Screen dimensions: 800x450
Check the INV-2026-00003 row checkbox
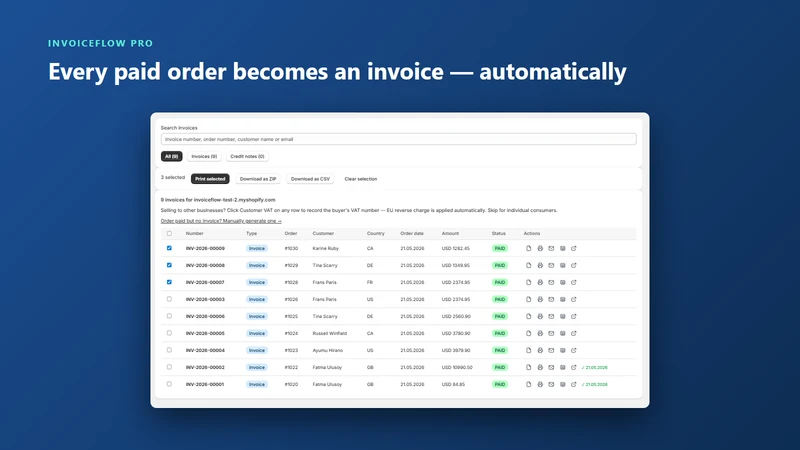(x=169, y=299)
